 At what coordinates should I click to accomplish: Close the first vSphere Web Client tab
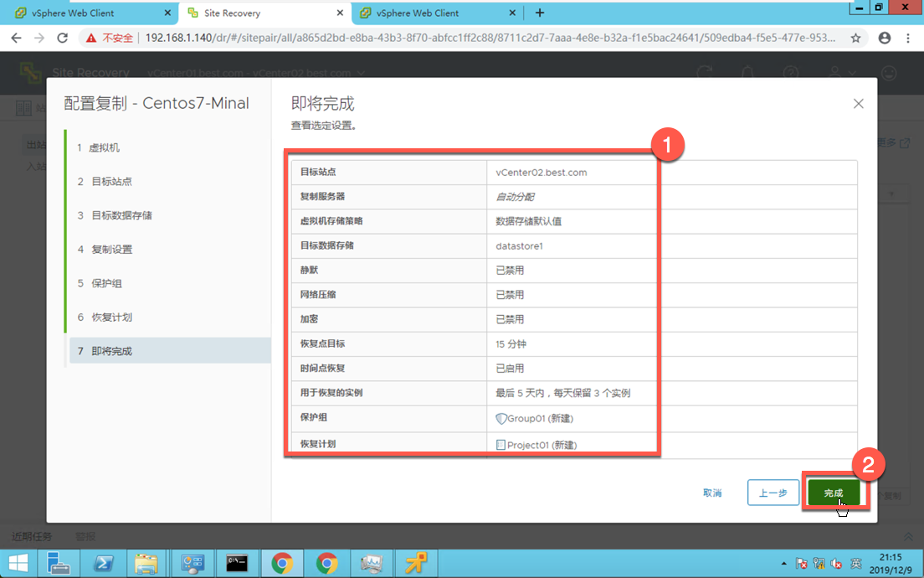click(x=167, y=13)
